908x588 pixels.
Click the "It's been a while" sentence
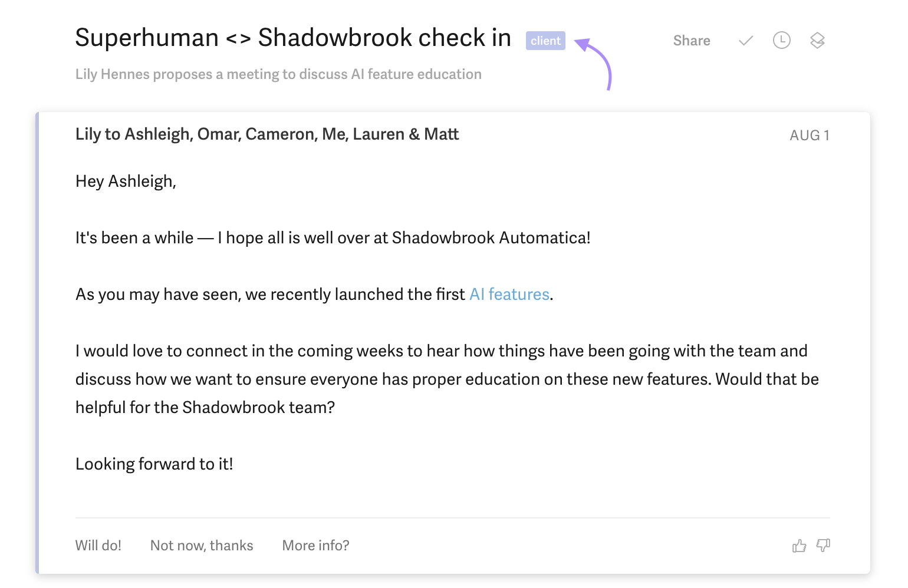click(x=333, y=238)
